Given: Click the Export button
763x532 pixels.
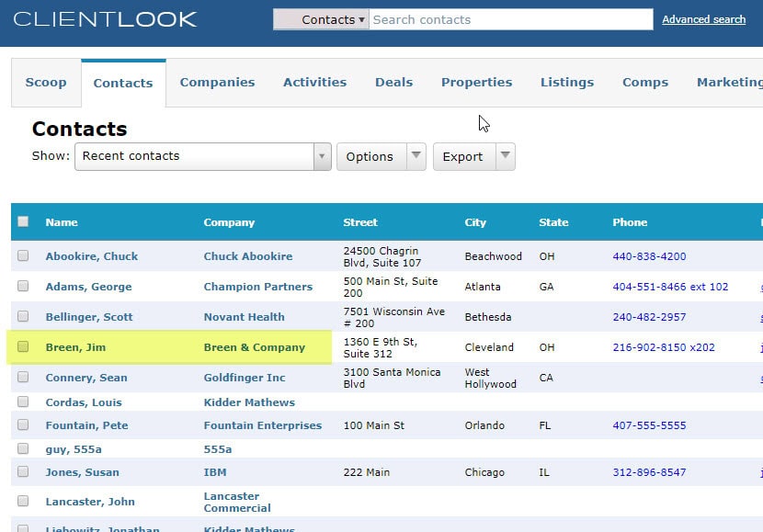Looking at the screenshot, I should tap(464, 156).
